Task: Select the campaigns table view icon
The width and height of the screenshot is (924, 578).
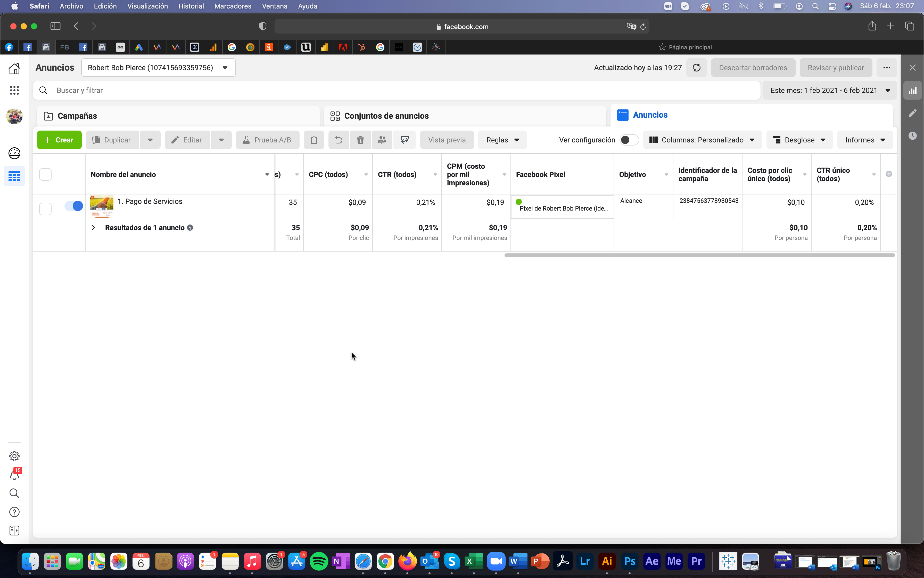Action: click(x=14, y=176)
